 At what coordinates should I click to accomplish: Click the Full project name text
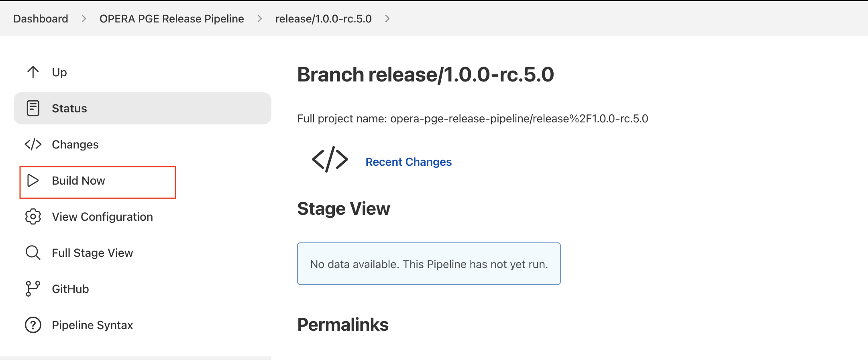(x=473, y=119)
